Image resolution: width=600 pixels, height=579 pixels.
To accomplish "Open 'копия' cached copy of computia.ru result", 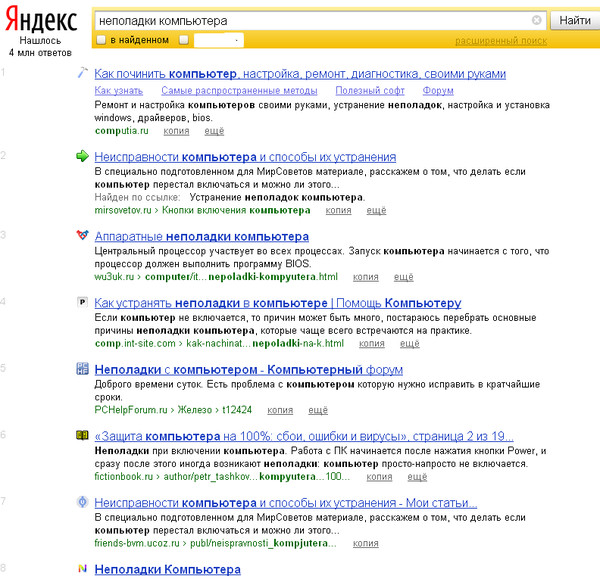I will 176,131.
